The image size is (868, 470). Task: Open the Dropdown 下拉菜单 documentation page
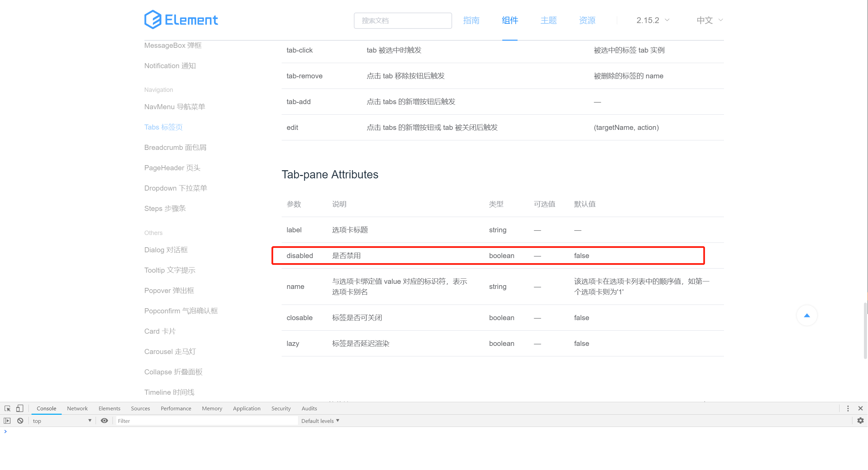(x=176, y=188)
